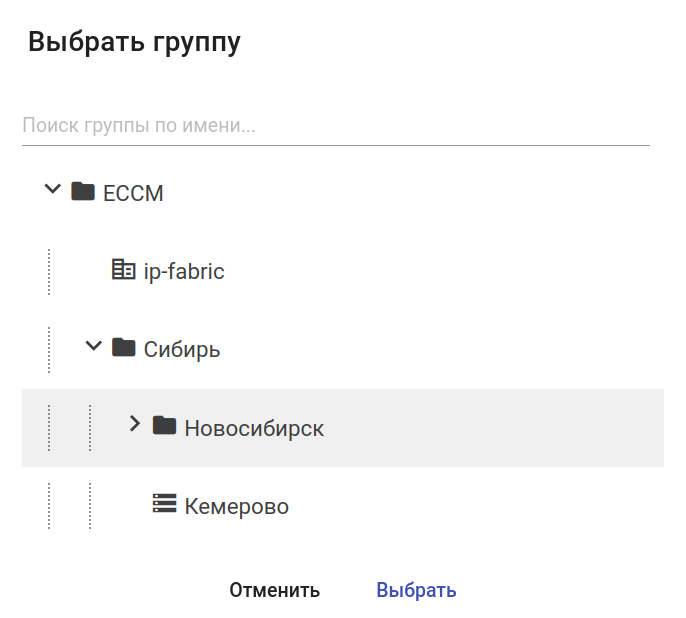
Task: Click the Кемерово server-stack icon
Action: (x=164, y=503)
